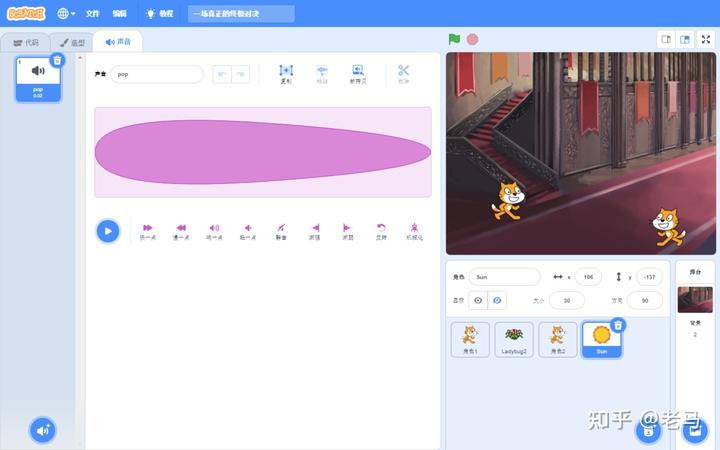The width and height of the screenshot is (720, 450).
Task: Play the pop sound
Action: pos(108,231)
